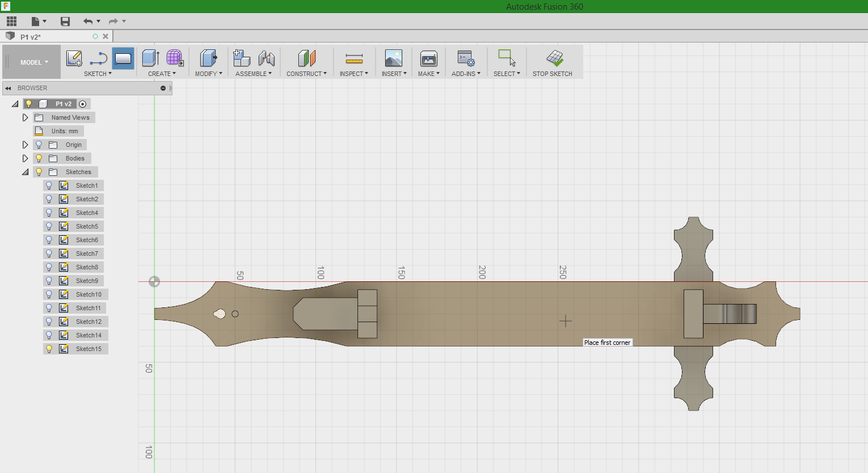Open the MAKE menu
868x473 pixels.
coord(429,74)
